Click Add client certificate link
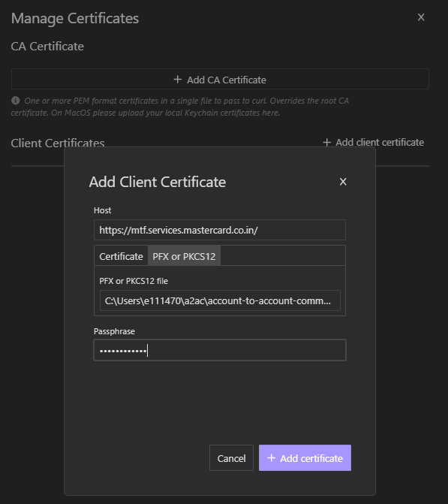 (373, 143)
